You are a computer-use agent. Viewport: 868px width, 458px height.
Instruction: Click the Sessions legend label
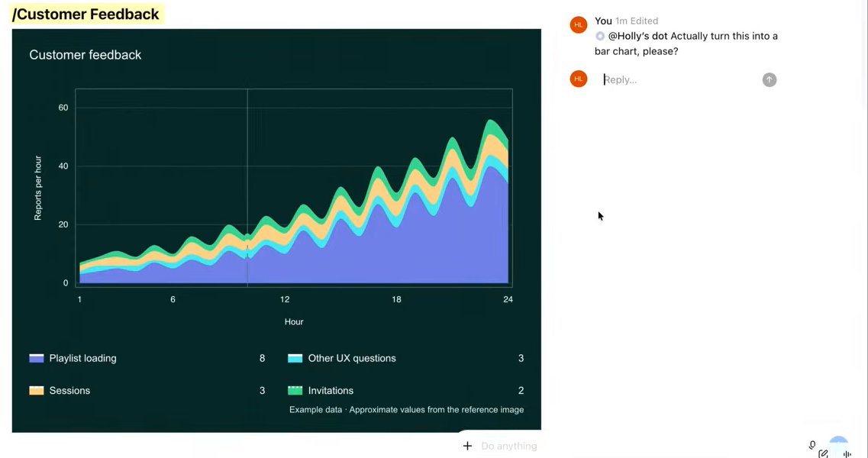69,390
